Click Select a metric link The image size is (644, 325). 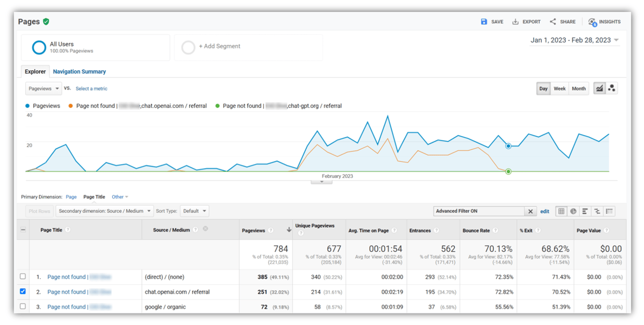point(91,88)
